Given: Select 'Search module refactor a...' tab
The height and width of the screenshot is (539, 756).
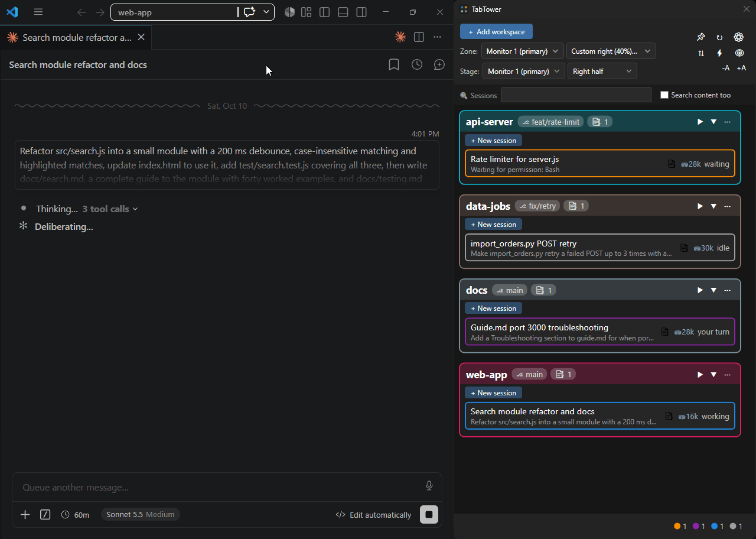Looking at the screenshot, I should [76, 37].
